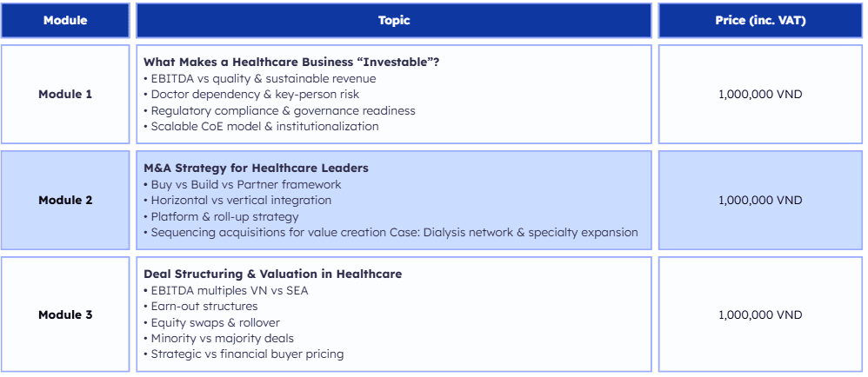
Task: Select the Module 3 label cell
Action: [x=65, y=315]
